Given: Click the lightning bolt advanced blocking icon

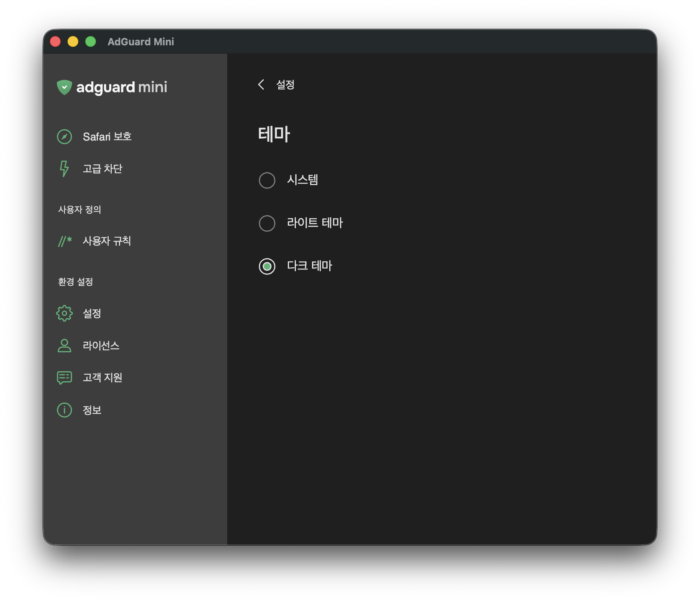Looking at the screenshot, I should (64, 169).
